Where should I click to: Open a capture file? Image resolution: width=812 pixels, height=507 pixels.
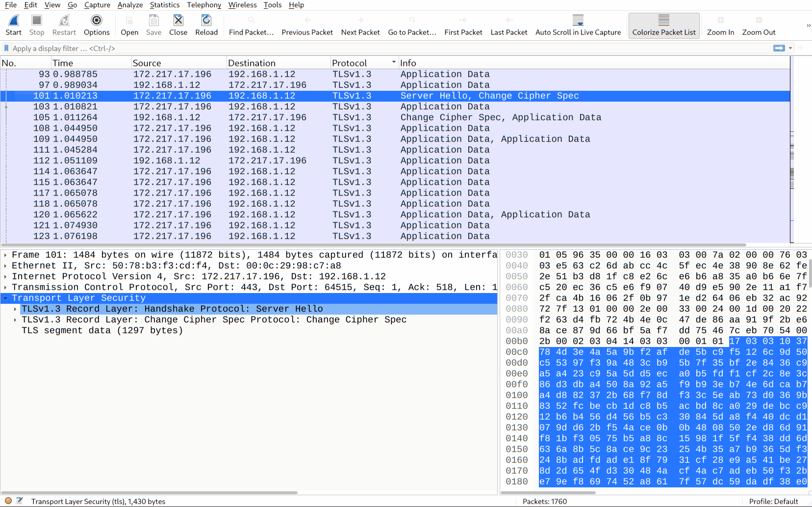[x=129, y=25]
